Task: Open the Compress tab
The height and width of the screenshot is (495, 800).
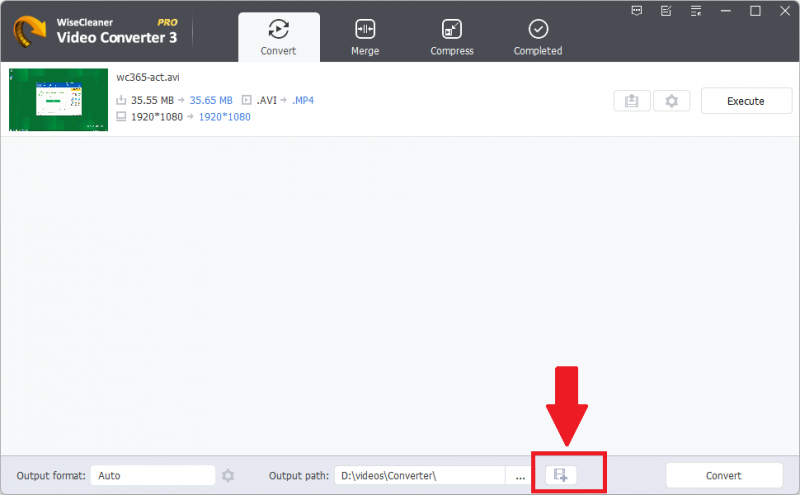Action: click(452, 37)
